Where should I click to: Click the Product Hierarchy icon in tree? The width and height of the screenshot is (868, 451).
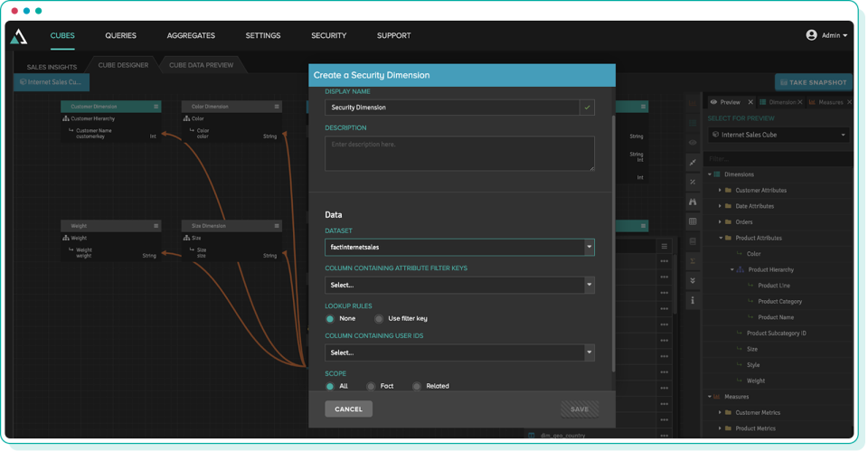tap(741, 269)
